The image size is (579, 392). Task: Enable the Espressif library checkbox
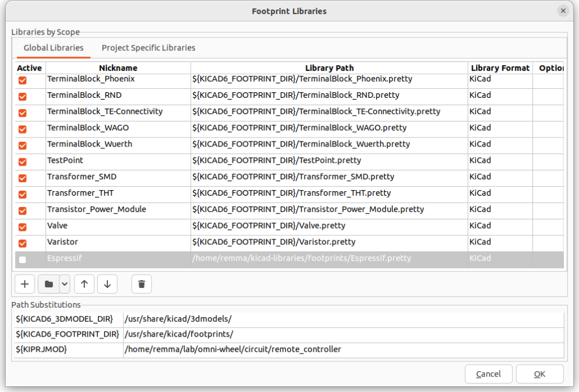[x=23, y=260]
